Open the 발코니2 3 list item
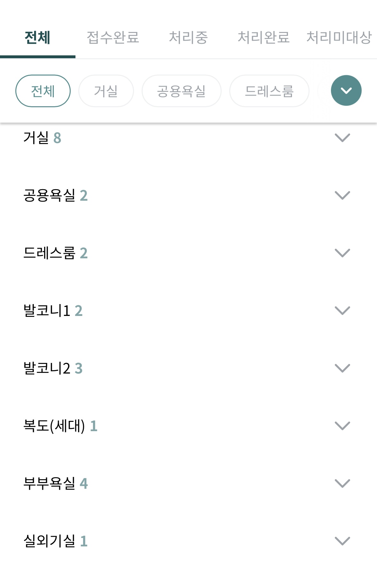The height and width of the screenshot is (588, 377). point(188,368)
